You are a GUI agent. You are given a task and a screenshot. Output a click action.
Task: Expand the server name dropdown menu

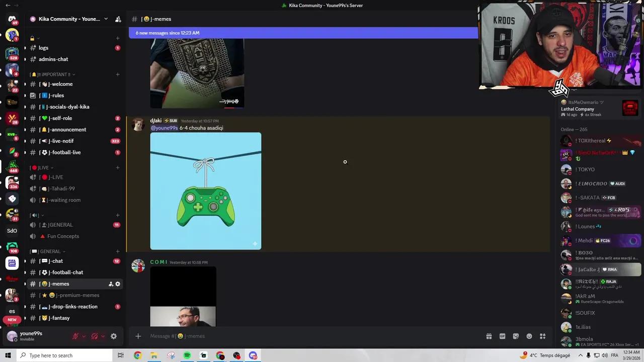coord(106,19)
